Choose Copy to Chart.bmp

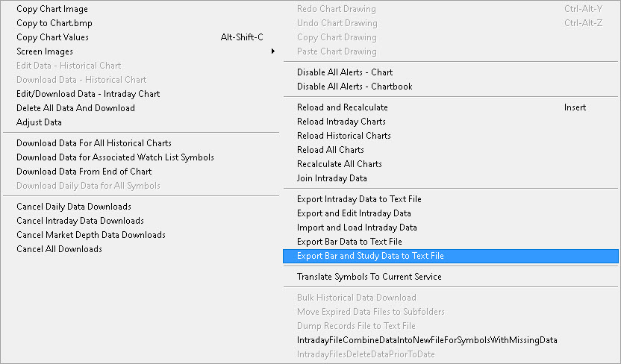coord(54,23)
